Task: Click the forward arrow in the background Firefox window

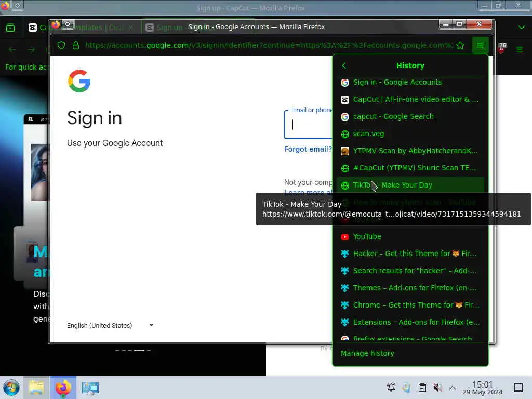Action: 32,50
